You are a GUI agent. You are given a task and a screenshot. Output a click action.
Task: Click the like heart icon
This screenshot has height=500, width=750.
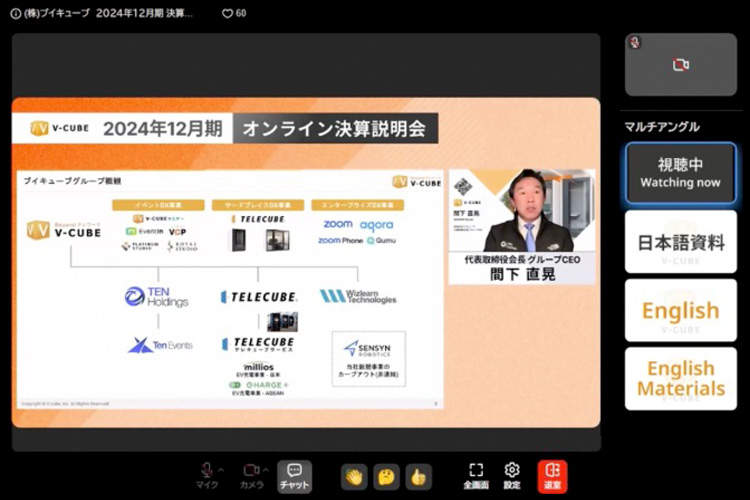click(228, 13)
